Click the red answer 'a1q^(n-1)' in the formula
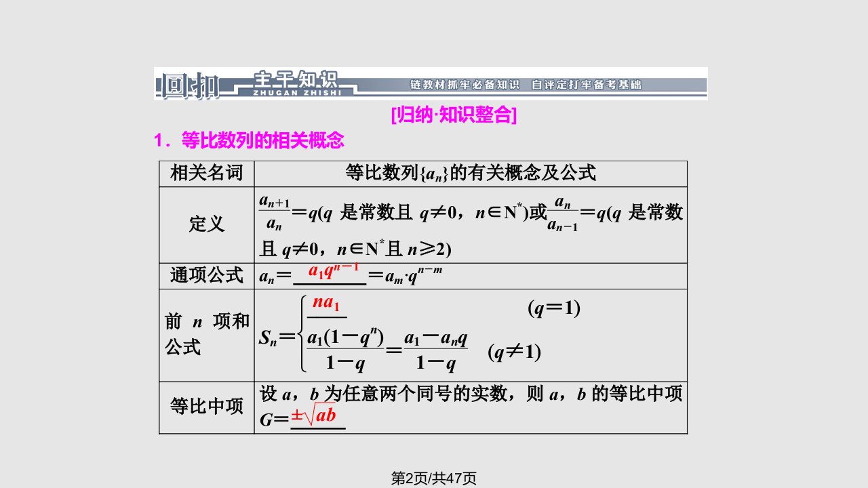The width and height of the screenshot is (868, 488). (334, 271)
